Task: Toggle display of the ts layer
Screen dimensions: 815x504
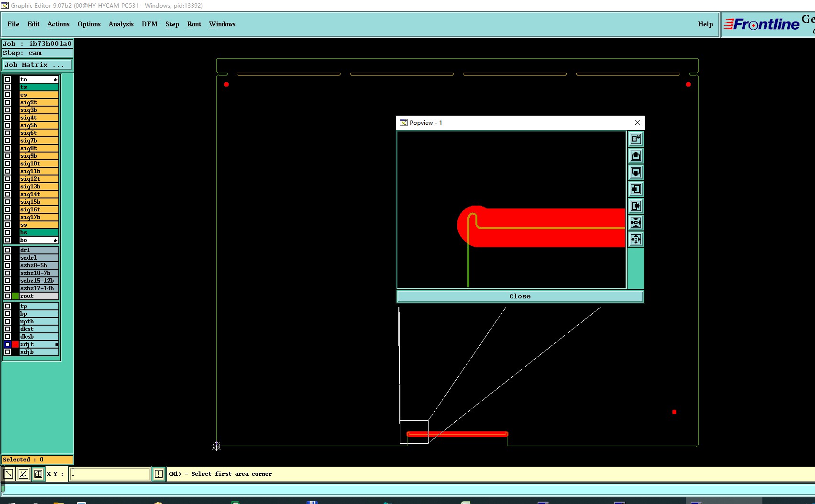Action: (x=8, y=87)
